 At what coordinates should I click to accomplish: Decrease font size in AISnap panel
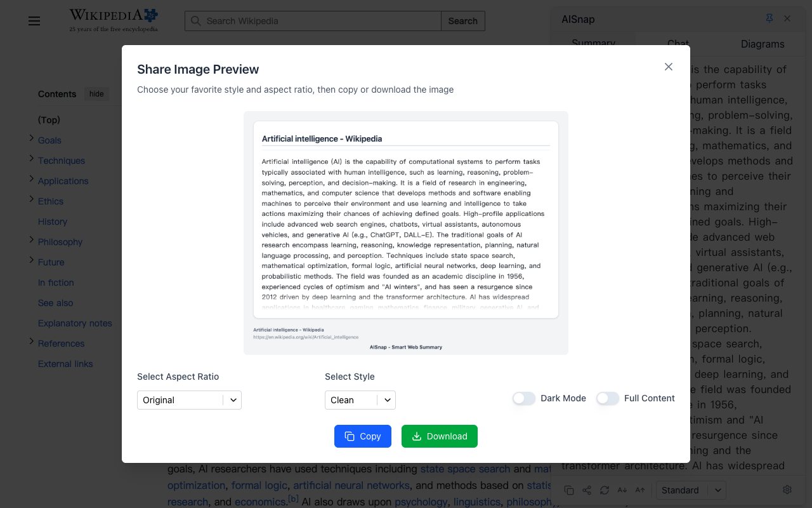point(622,490)
